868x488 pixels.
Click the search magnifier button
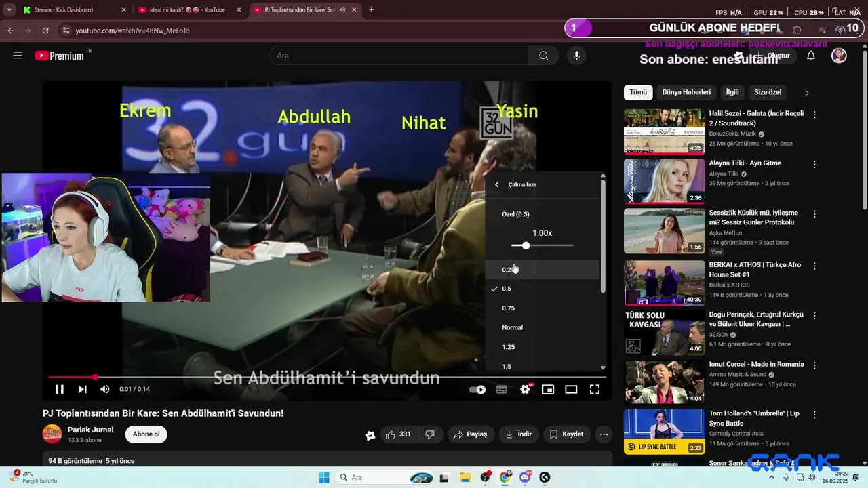543,56
